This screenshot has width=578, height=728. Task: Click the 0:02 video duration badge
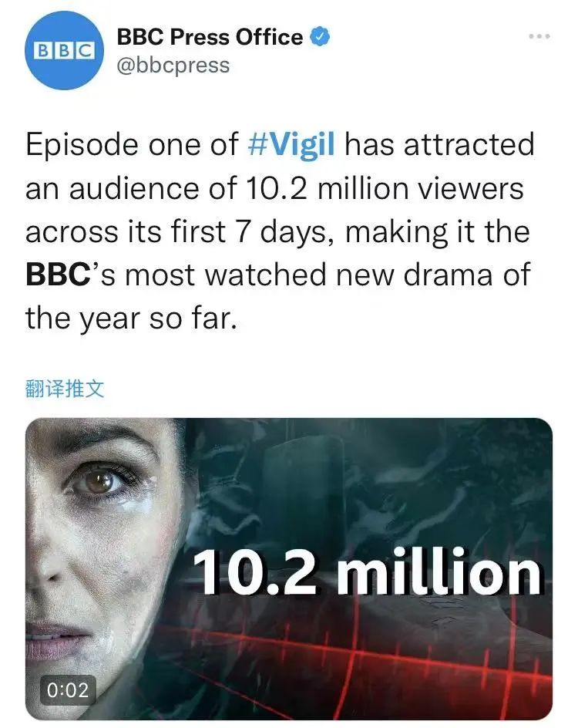[67, 689]
